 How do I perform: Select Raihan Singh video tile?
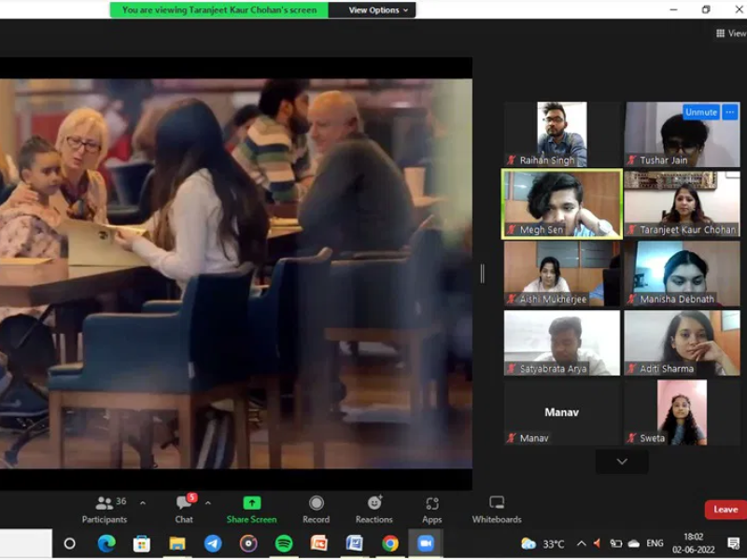[562, 134]
